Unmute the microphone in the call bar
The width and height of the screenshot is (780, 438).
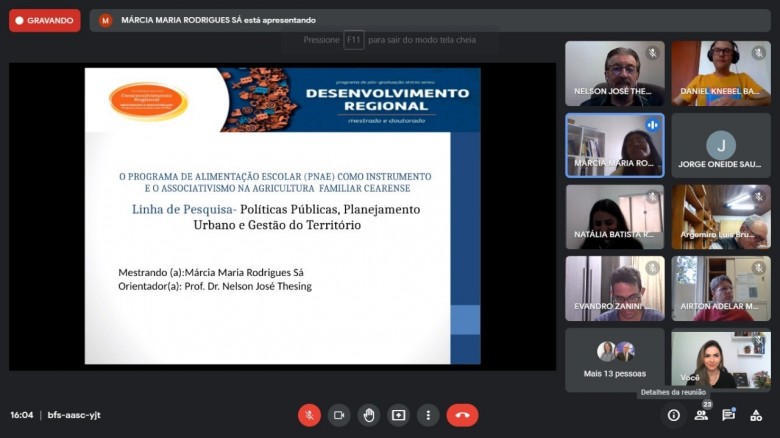(x=310, y=415)
